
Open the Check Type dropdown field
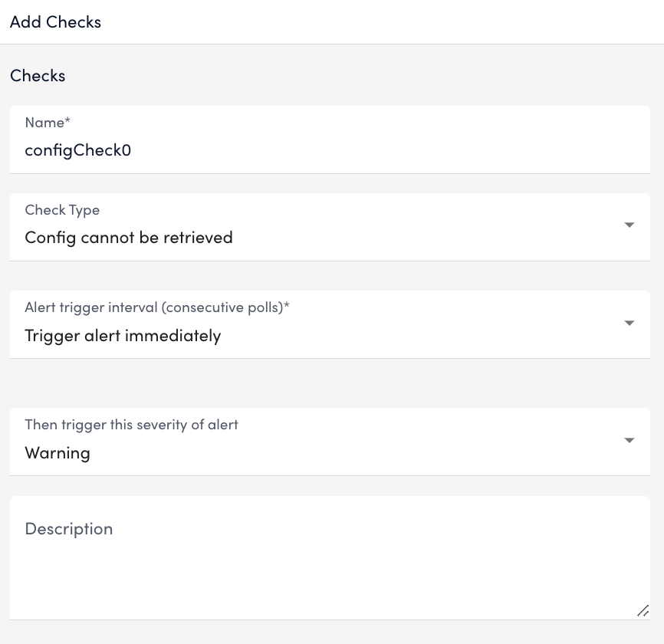point(330,227)
